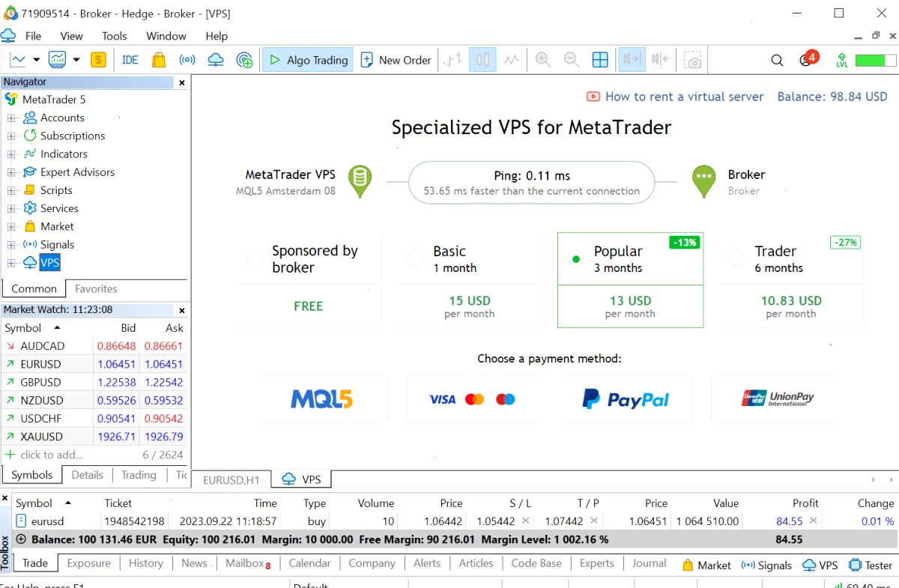Open the File menu

[33, 36]
